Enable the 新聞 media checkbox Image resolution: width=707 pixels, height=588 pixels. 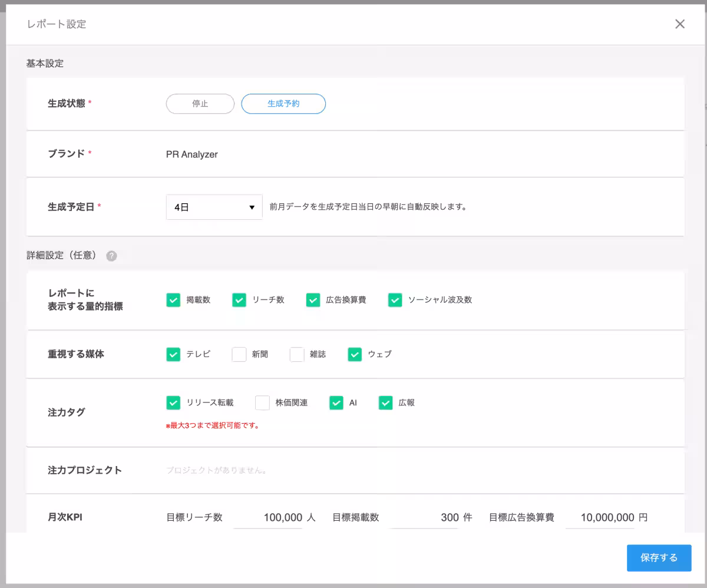[239, 354]
